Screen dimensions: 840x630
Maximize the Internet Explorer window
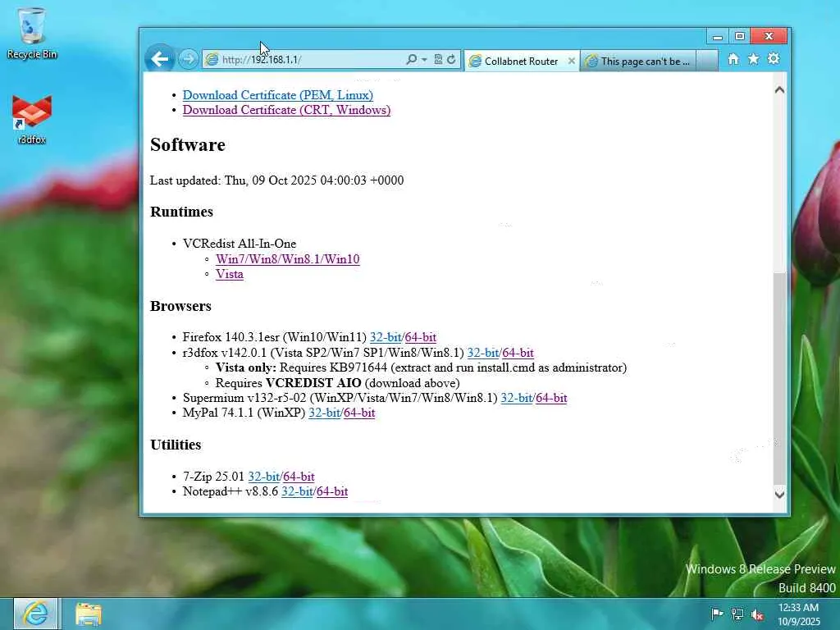[740, 36]
